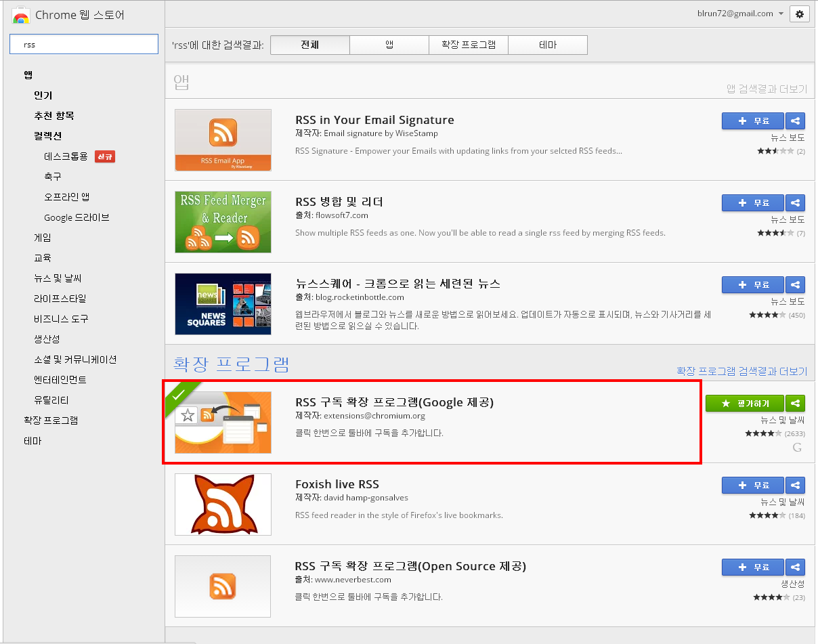The height and width of the screenshot is (644, 818).
Task: Switch to the 확장 프로그램 results tab
Action: [x=469, y=45]
